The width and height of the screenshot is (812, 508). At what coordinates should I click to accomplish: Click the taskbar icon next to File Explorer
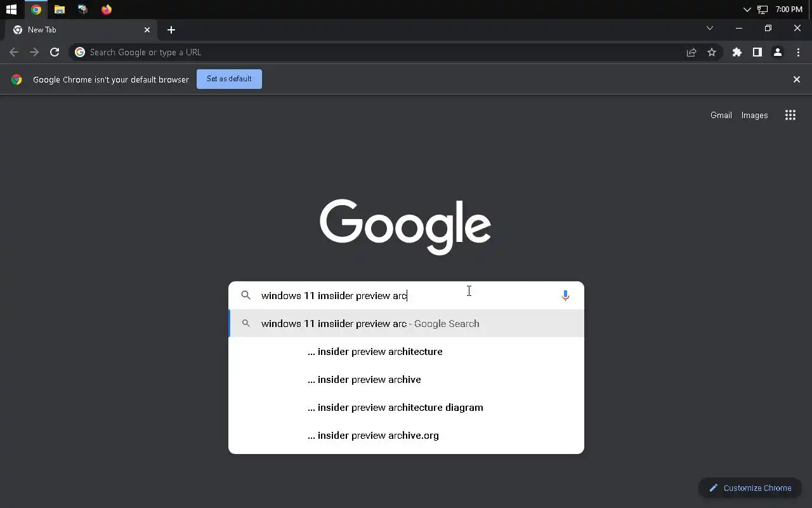click(83, 10)
